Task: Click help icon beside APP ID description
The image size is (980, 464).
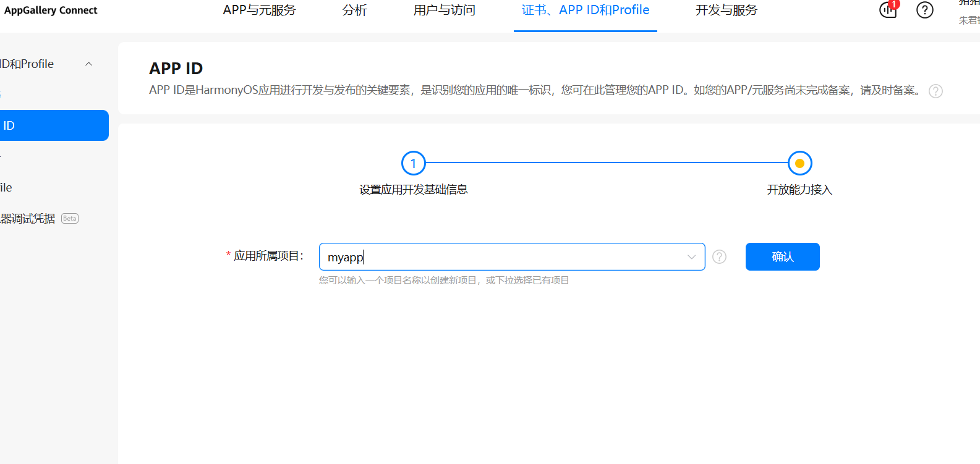Action: coord(936,91)
